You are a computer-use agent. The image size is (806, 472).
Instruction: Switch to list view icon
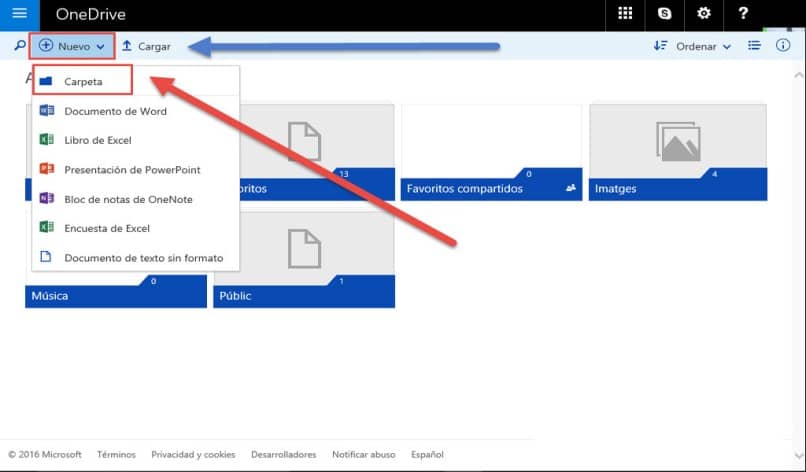point(754,46)
